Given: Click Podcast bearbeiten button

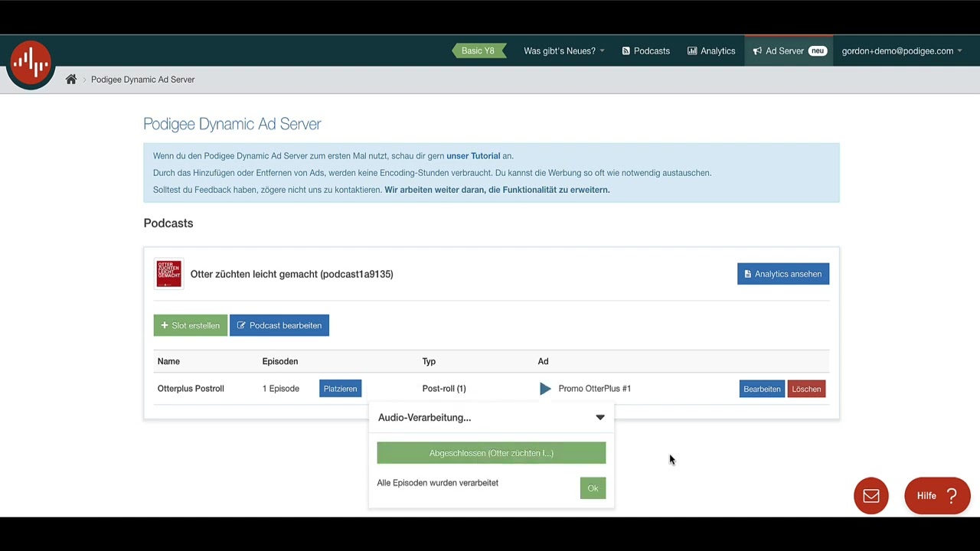Looking at the screenshot, I should point(279,325).
